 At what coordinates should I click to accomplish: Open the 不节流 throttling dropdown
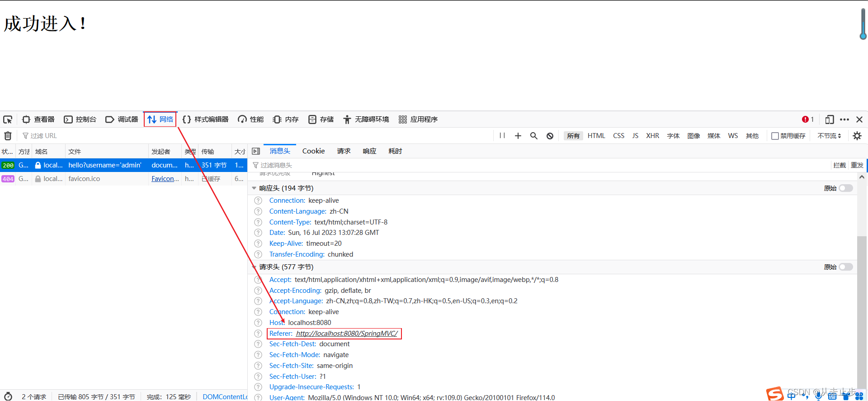(829, 136)
